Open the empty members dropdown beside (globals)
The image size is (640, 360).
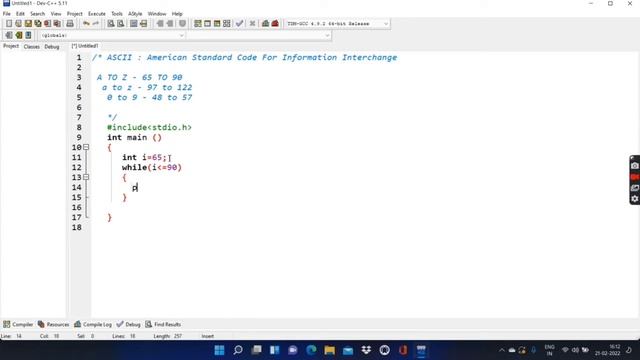(x=259, y=36)
